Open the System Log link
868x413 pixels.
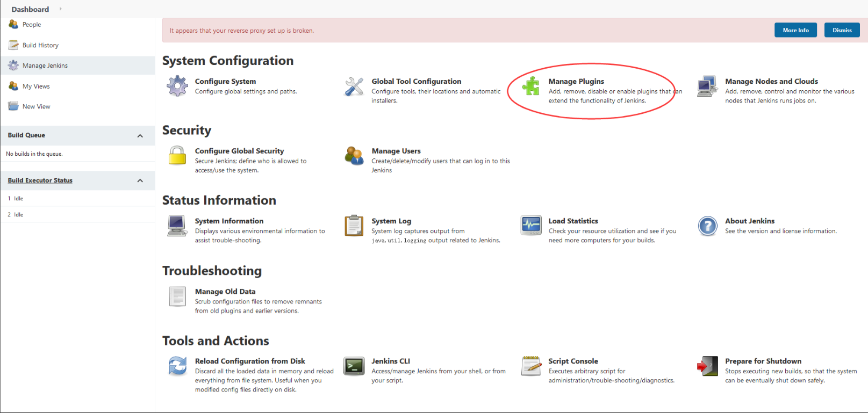point(391,221)
